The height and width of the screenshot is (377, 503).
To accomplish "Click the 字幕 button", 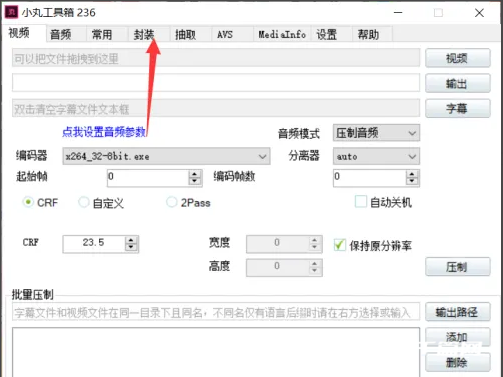I will point(458,108).
